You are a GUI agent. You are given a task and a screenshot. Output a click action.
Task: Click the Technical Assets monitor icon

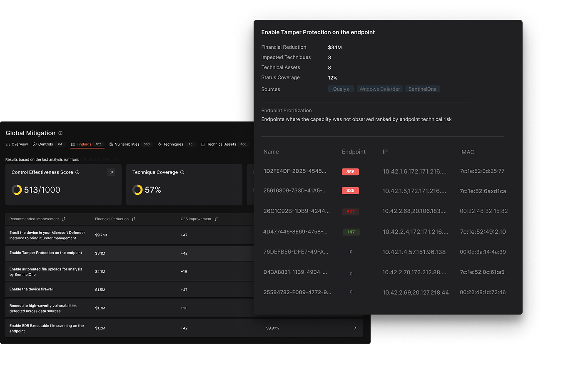(204, 144)
